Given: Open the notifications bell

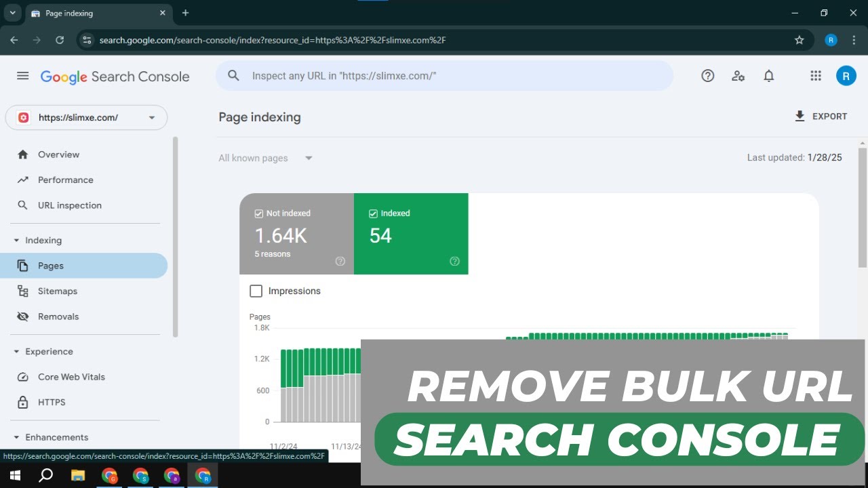Looking at the screenshot, I should pos(768,76).
